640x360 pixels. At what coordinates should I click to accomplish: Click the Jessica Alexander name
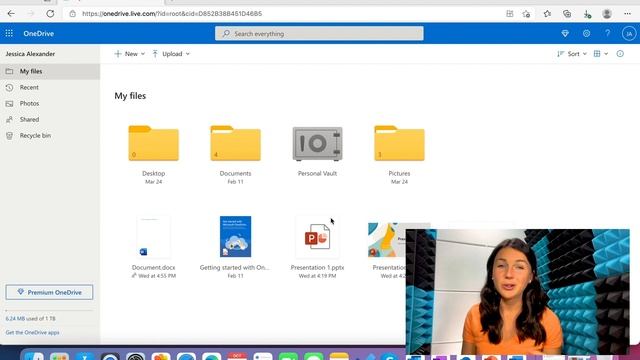(x=30, y=54)
